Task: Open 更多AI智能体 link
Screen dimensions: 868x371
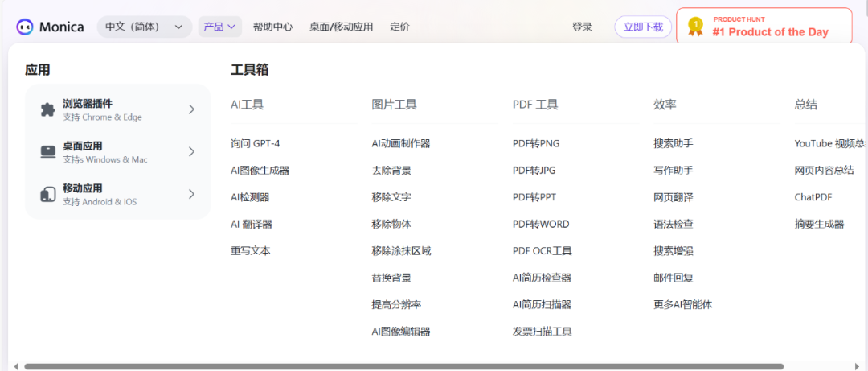Action: pyautogui.click(x=682, y=304)
